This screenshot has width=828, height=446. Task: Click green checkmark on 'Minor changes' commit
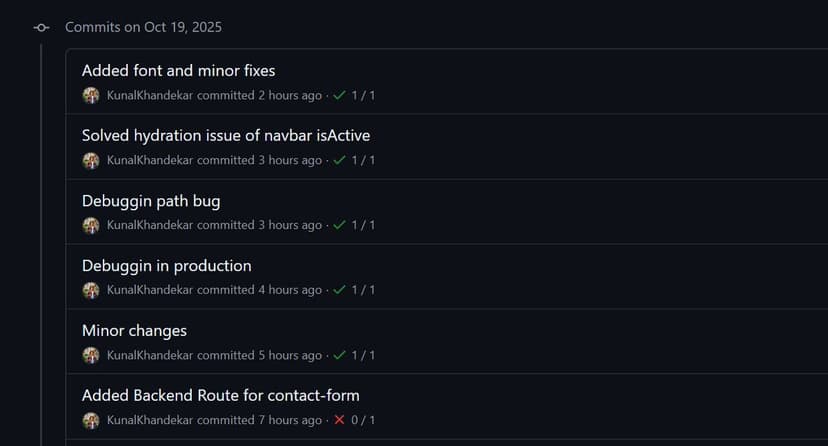point(339,355)
